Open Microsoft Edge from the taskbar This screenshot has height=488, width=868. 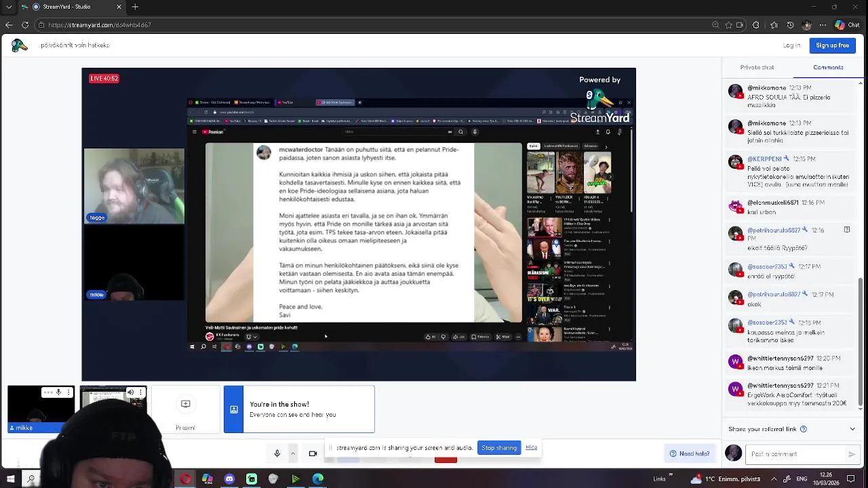pos(318,479)
